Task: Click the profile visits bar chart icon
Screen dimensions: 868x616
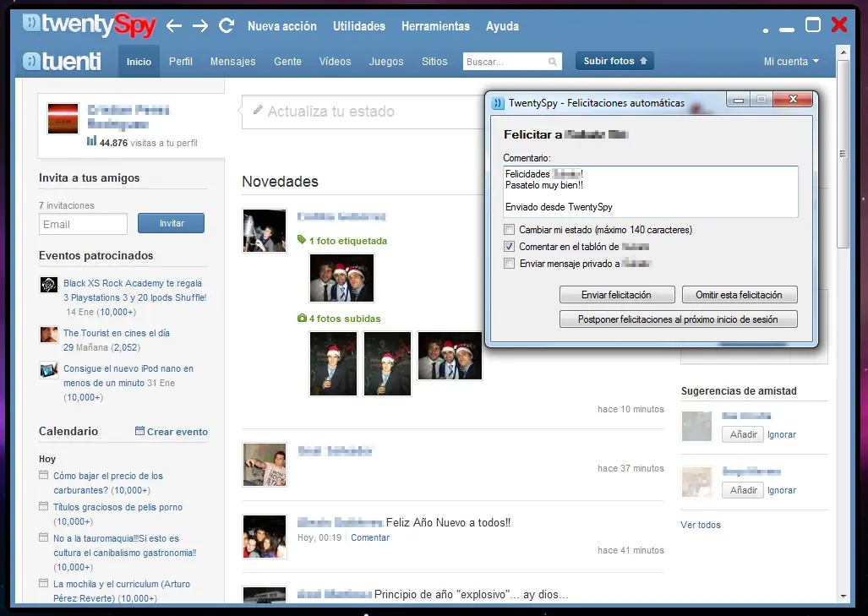Action: point(91,141)
